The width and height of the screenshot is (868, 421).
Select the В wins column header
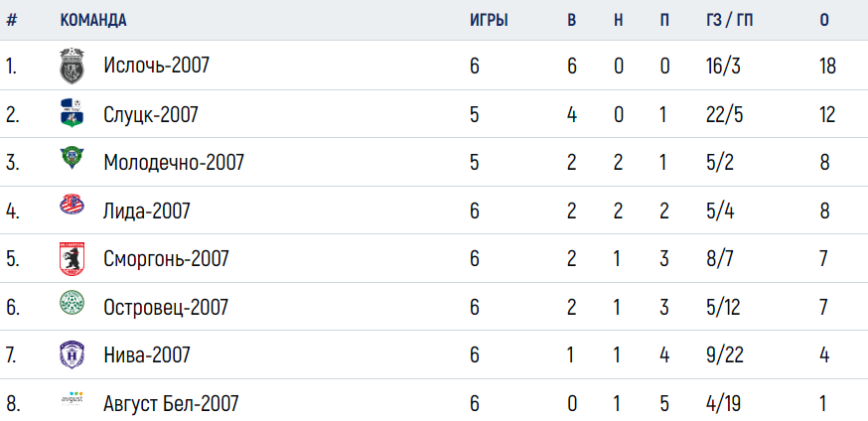(x=572, y=21)
